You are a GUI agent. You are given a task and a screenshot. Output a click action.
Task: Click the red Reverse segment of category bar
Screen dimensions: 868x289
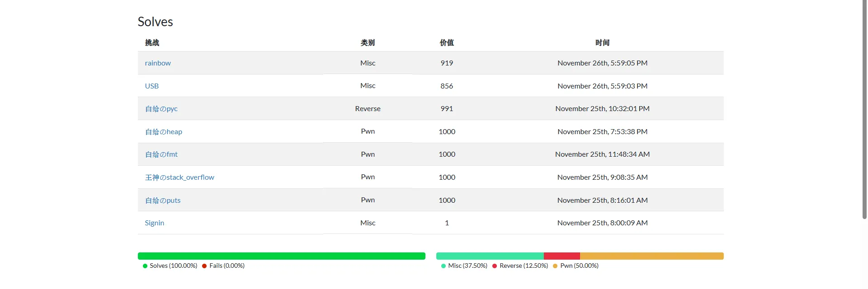pos(562,256)
